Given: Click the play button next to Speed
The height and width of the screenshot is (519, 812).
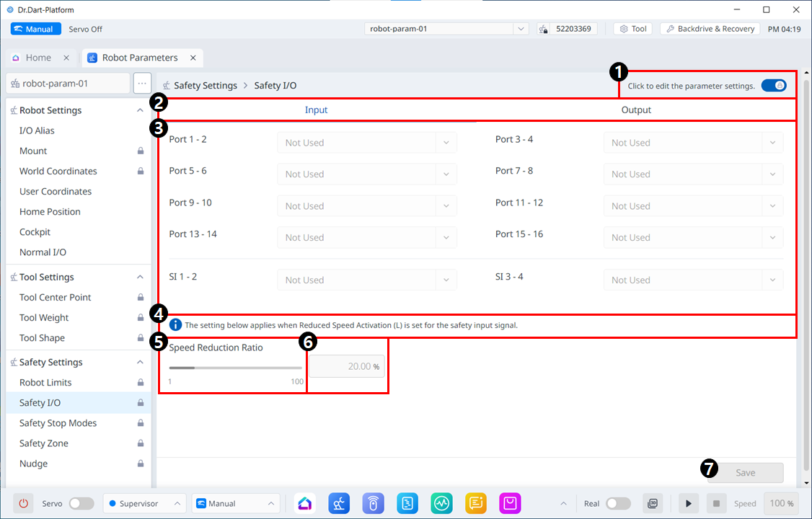Looking at the screenshot, I should [x=689, y=503].
